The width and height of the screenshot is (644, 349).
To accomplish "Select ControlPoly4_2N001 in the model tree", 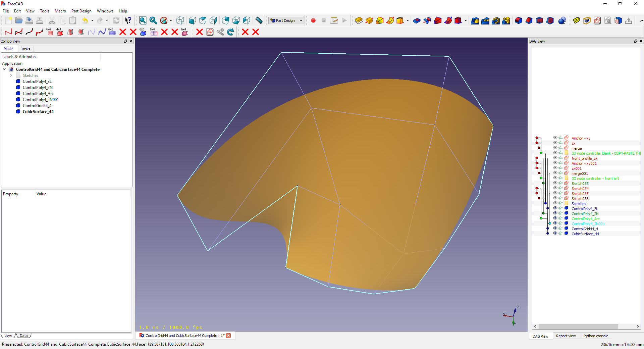I will (x=41, y=100).
